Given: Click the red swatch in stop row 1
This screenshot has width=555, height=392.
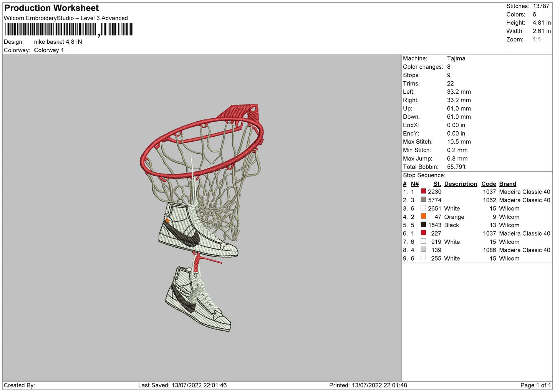Looking at the screenshot, I should tap(423, 191).
